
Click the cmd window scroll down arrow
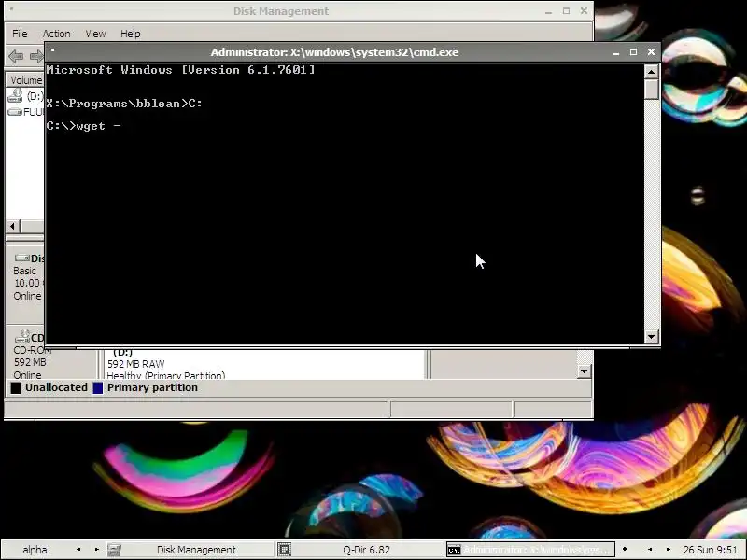651,337
